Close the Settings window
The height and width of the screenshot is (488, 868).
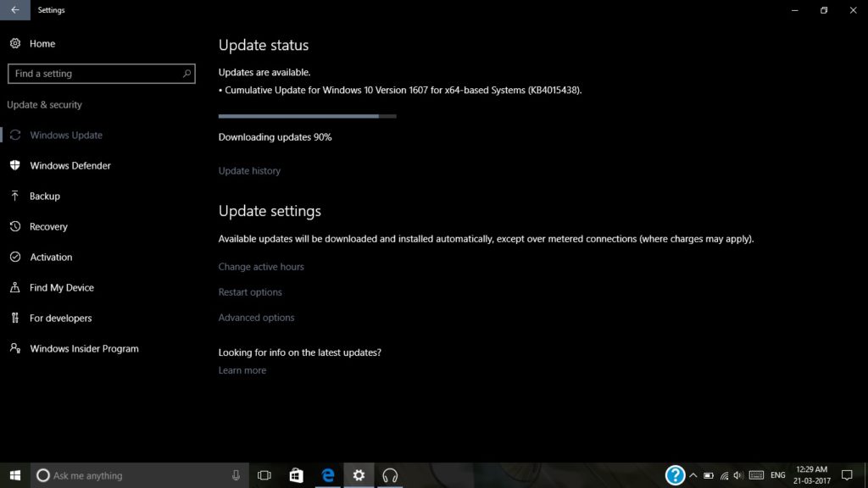853,10
